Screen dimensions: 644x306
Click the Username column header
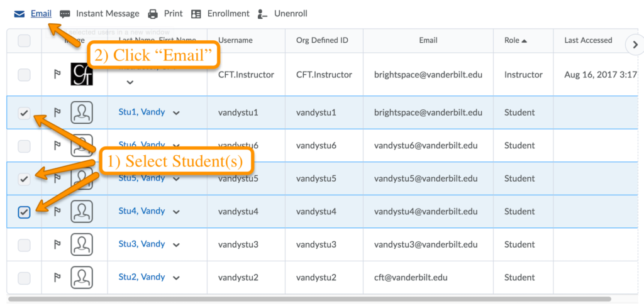(x=235, y=40)
